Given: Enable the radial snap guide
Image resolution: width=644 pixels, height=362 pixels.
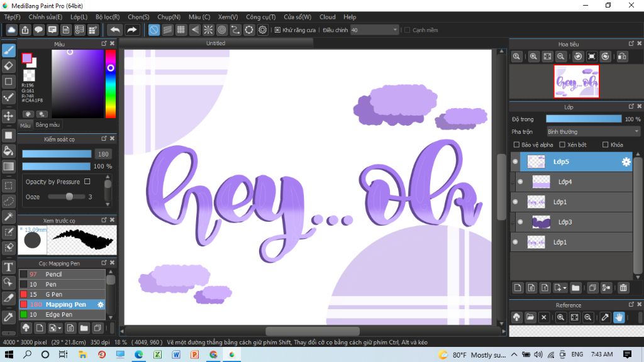Looking at the screenshot, I should point(208,30).
